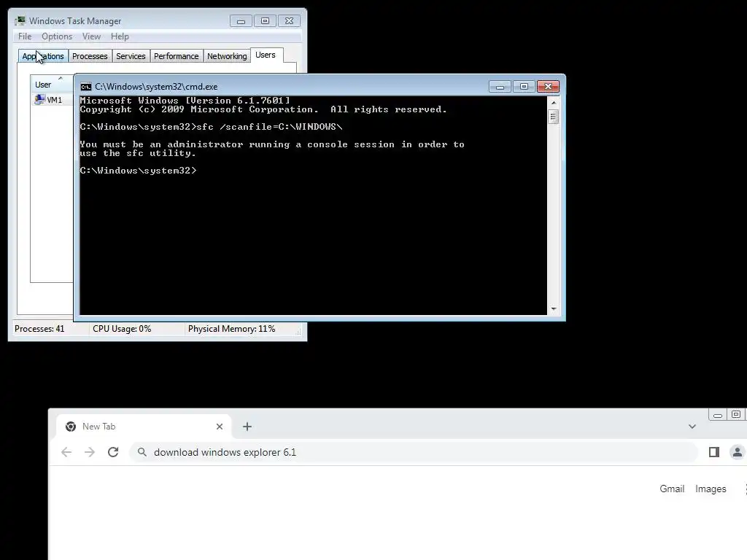The width and height of the screenshot is (747, 560).
Task: Open a new Chrome tab
Action: pos(247,427)
